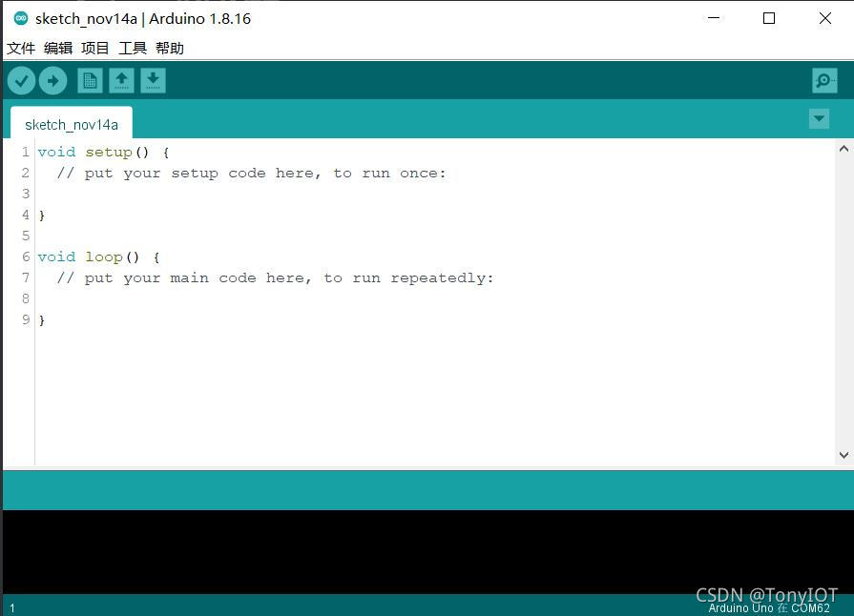Click the 'void loop() {' code line

[x=98, y=257]
